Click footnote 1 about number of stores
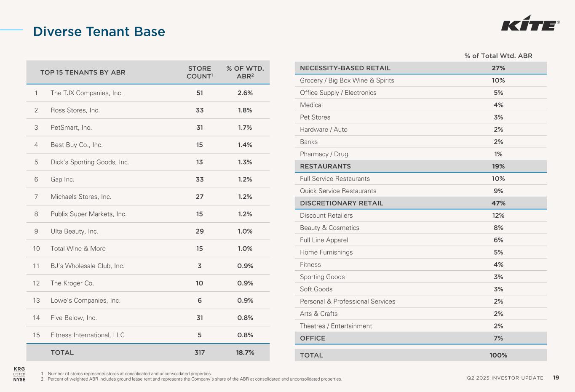This screenshot has height=392, width=575. coord(129,373)
